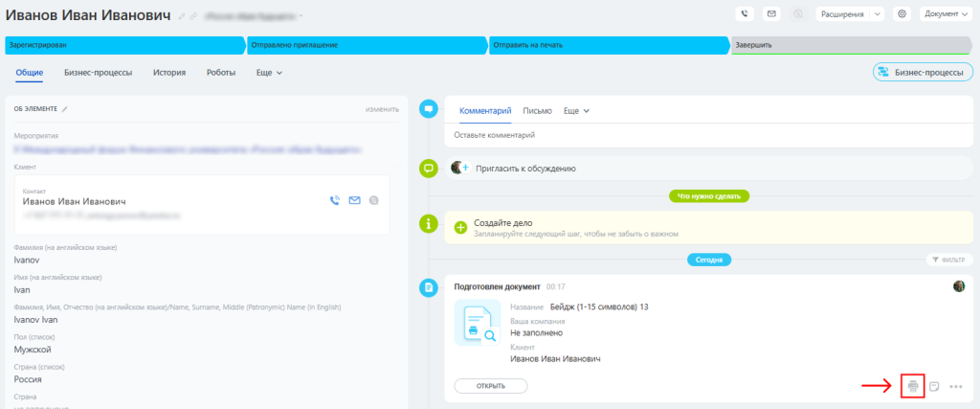The width and height of the screenshot is (980, 409).
Task: Switch to the История tab
Action: coord(169,73)
